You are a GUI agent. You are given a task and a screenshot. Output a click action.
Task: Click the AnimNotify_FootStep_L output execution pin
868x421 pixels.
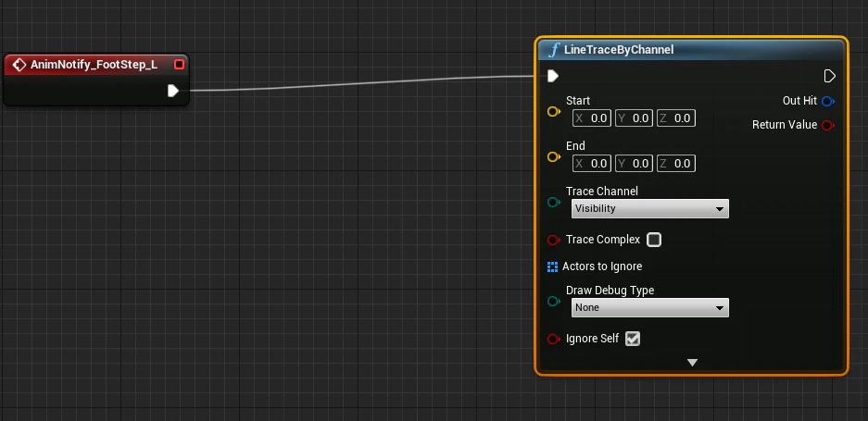point(172,91)
